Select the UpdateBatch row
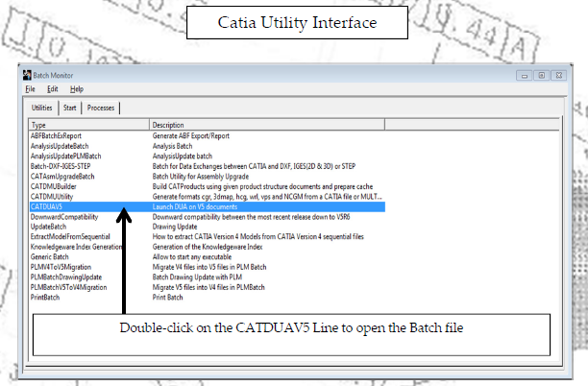This screenshot has height=386, width=588. coord(207,227)
